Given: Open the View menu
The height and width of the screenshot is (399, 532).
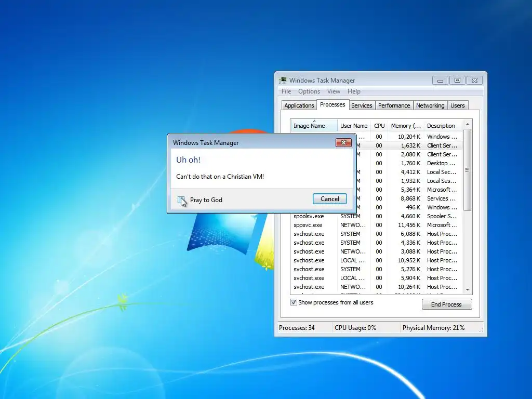Looking at the screenshot, I should click(334, 91).
